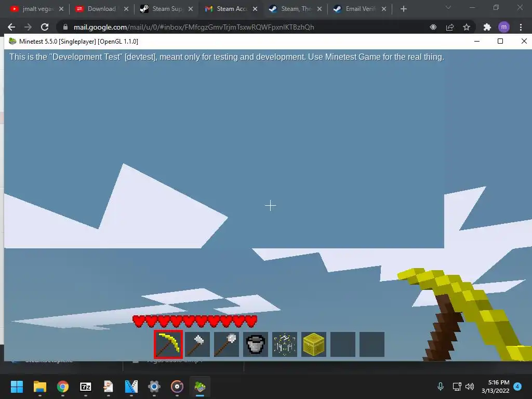This screenshot has height=399, width=532.
Task: Go forward in Chrome
Action: tap(28, 27)
